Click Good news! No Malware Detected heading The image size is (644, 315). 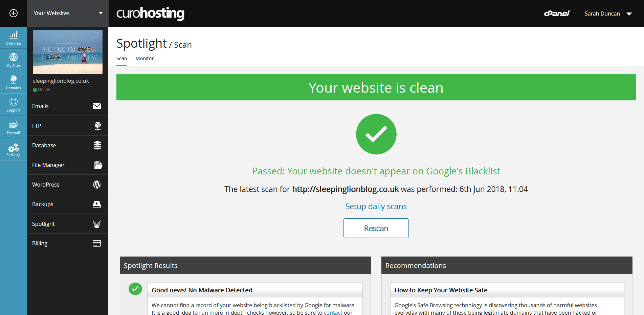coord(202,290)
